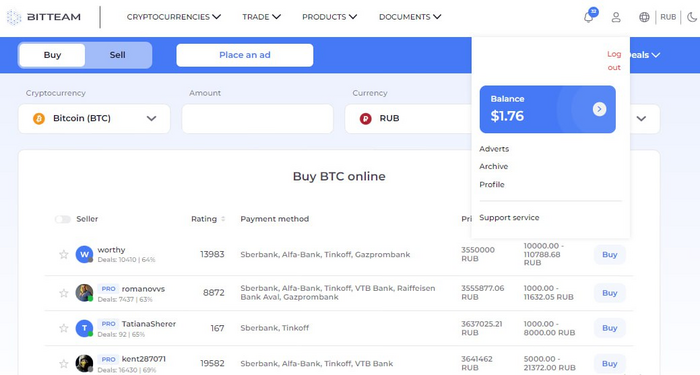Screen dimensions: 700x375
Task: Open seller name kent287071
Action: coord(143,359)
